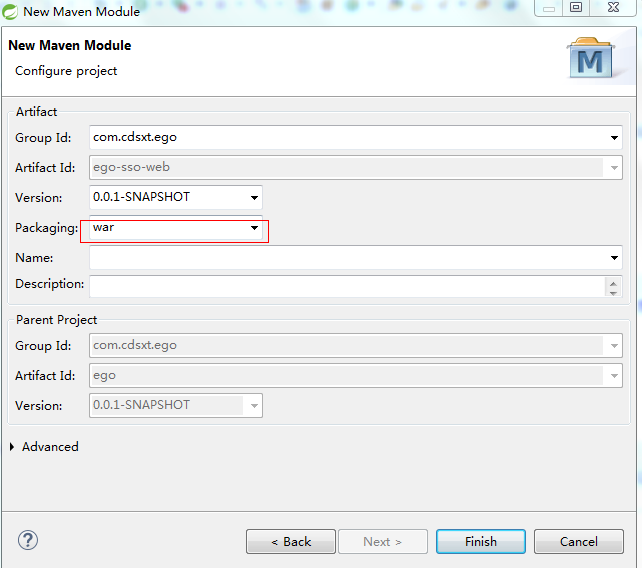Click the Packaging: label
Screen dimensions: 642x568
[x=46, y=228]
